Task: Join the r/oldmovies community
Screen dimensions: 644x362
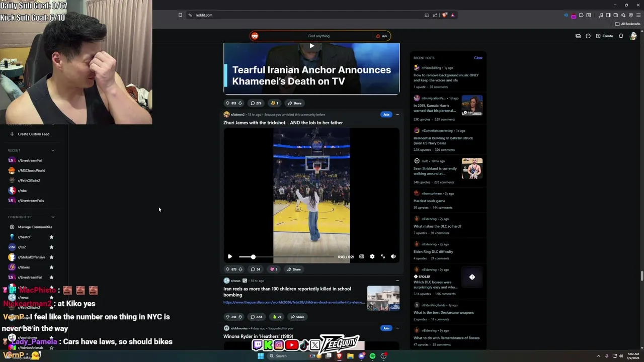Action: click(x=386, y=328)
